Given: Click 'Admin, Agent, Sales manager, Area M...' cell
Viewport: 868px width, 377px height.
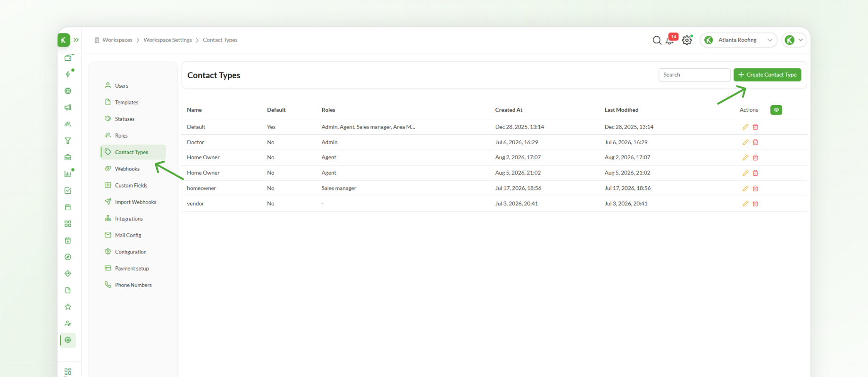Looking at the screenshot, I should click(368, 127).
